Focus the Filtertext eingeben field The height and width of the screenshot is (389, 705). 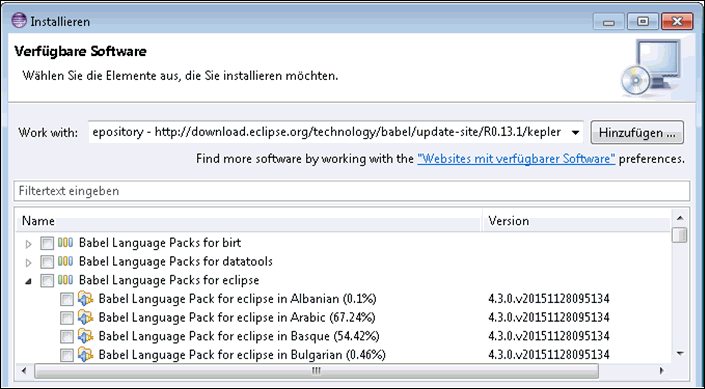coord(352,191)
